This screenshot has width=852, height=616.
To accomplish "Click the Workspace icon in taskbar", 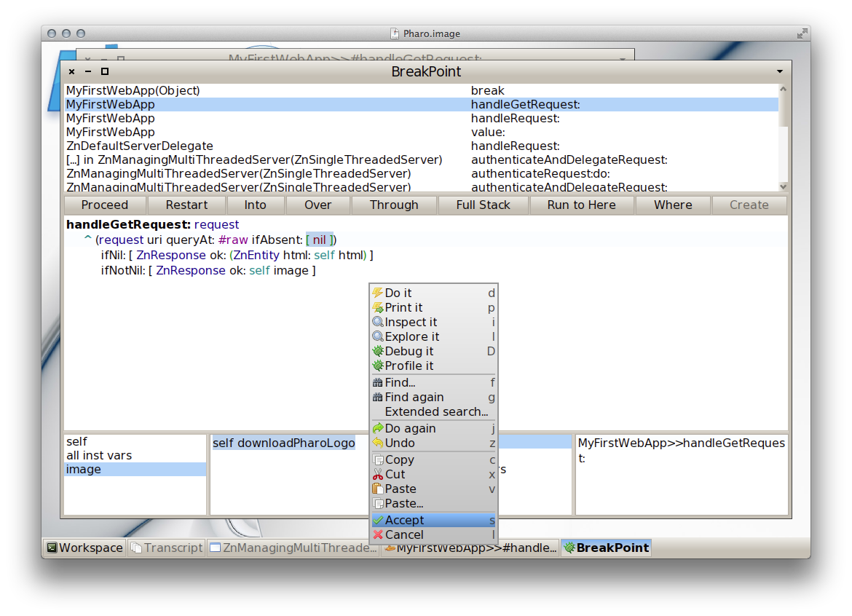I will [x=52, y=548].
